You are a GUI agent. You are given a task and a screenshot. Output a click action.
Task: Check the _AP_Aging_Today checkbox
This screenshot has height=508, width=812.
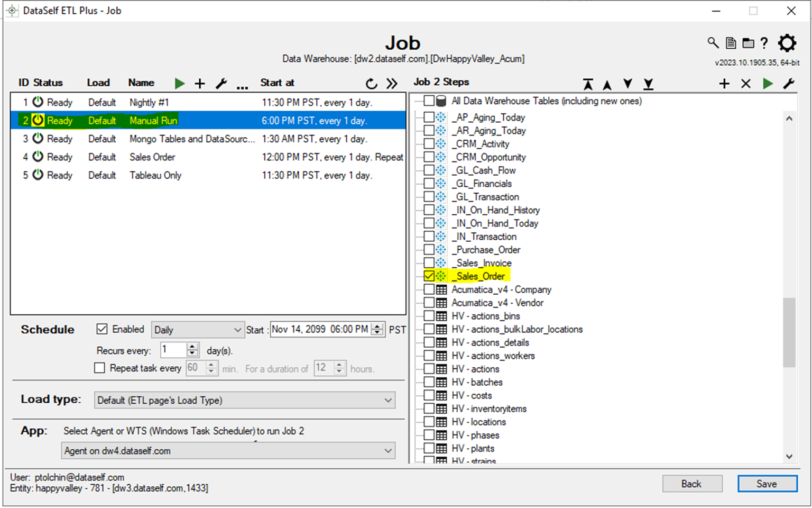429,117
